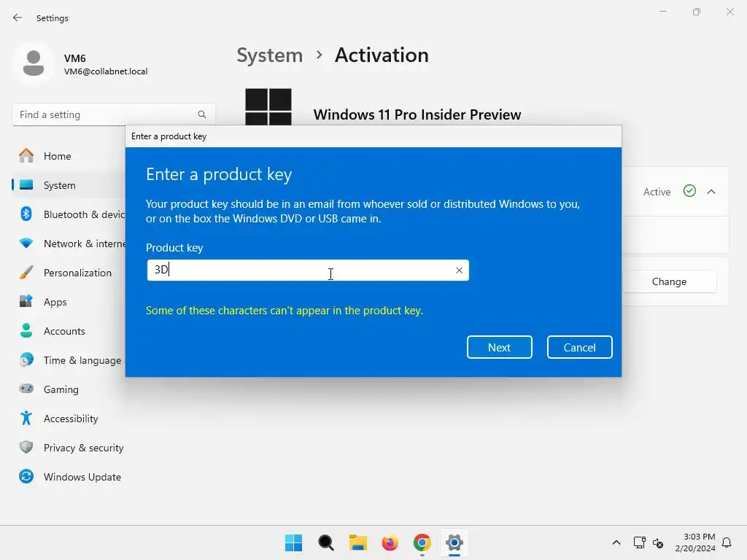Image resolution: width=747 pixels, height=560 pixels.
Task: Click the muted volume tray icon
Action: [658, 542]
